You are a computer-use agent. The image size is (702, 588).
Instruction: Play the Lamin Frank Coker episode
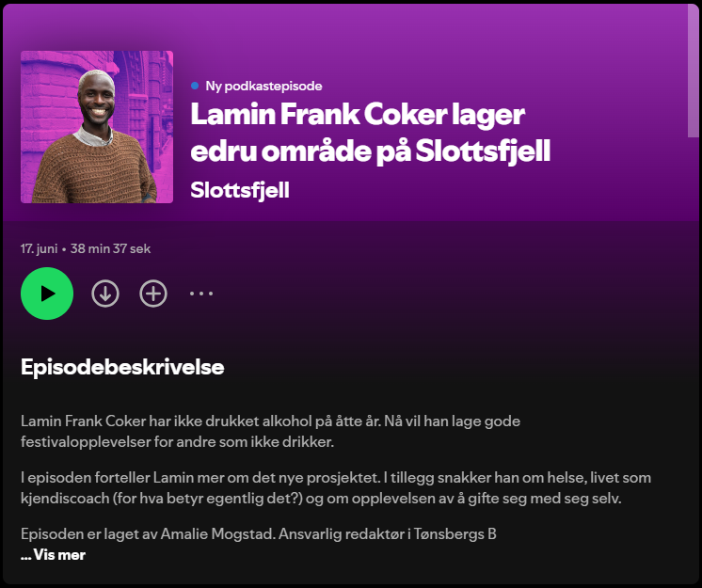pos(47,294)
